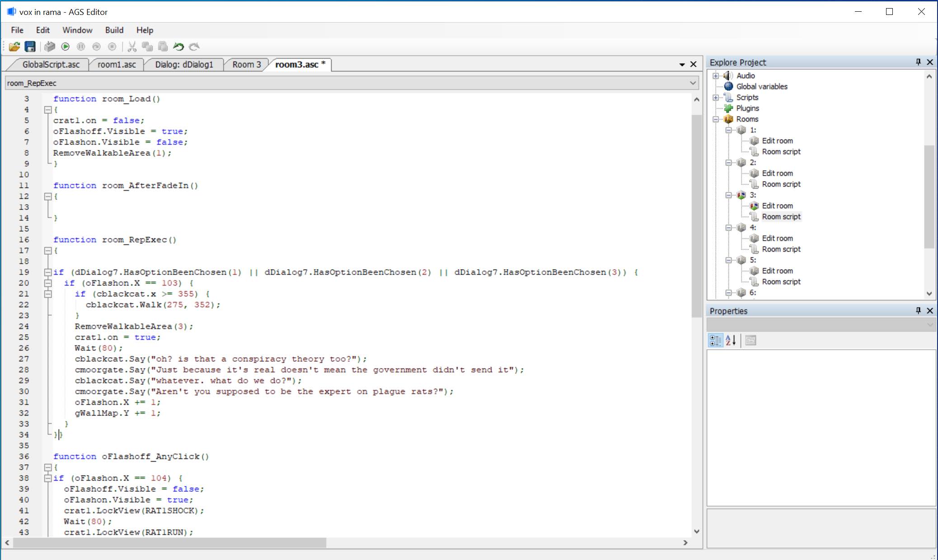This screenshot has width=938, height=560.
Task: Open the Room script of room 5
Action: click(781, 281)
